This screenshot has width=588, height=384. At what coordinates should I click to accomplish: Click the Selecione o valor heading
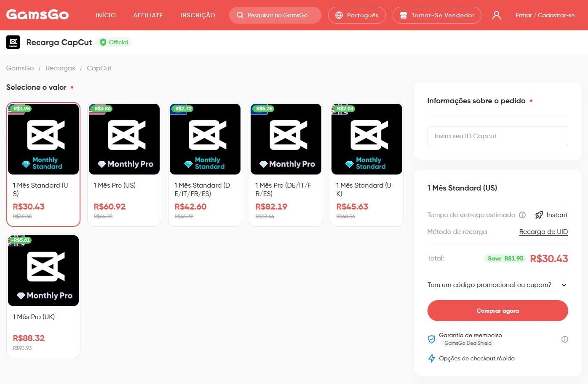tap(36, 87)
